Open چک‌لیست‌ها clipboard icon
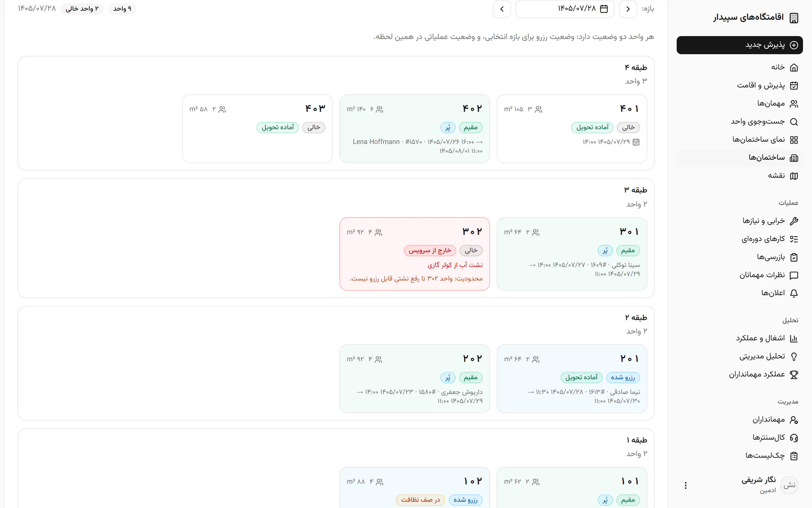Image resolution: width=812 pixels, height=508 pixels. 794,456
